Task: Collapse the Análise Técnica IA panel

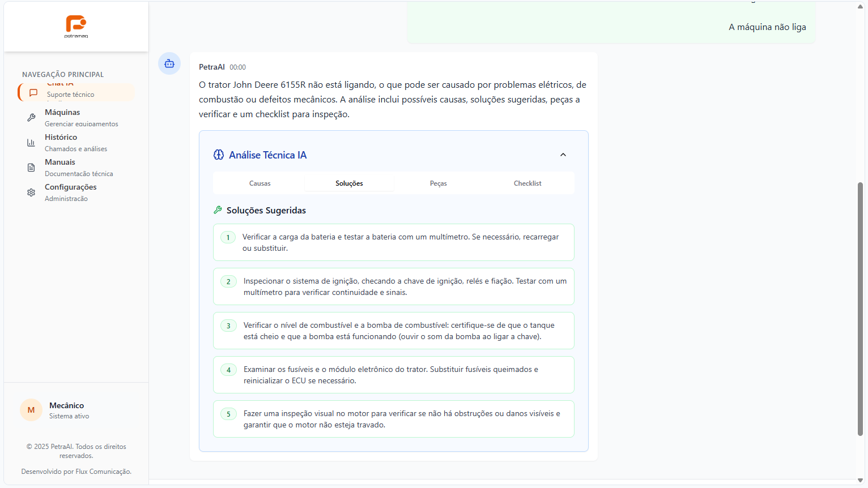Action: 563,155
